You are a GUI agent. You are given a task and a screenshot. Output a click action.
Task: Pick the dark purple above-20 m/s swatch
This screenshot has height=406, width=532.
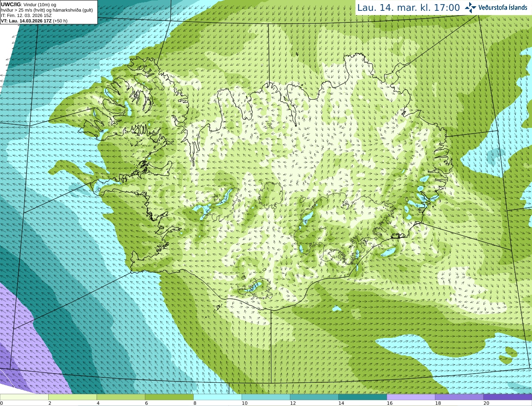(x=507, y=397)
